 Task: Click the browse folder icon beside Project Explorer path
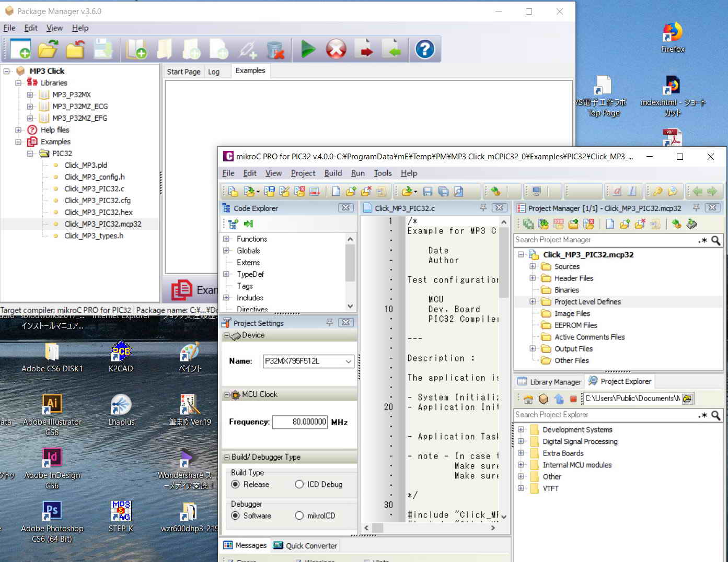coord(688,399)
